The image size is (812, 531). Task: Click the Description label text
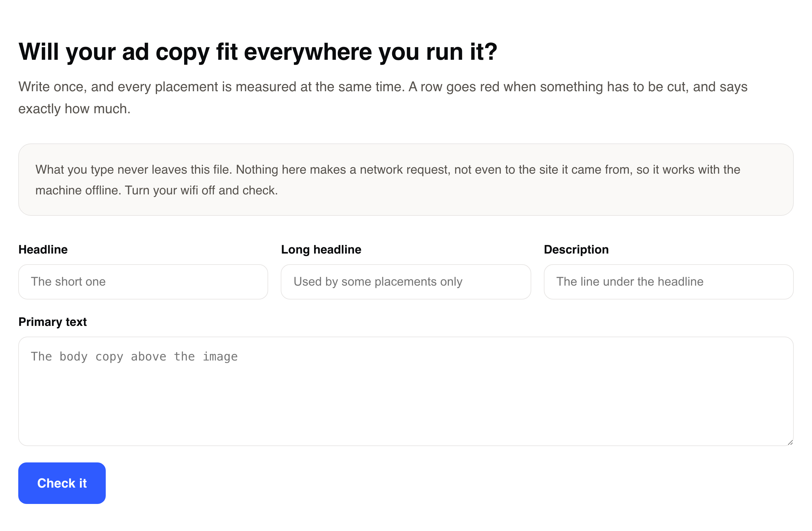tap(576, 250)
